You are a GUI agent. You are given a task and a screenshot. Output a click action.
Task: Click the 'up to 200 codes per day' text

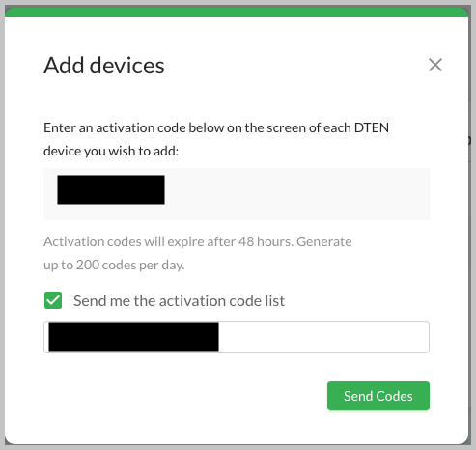point(114,266)
